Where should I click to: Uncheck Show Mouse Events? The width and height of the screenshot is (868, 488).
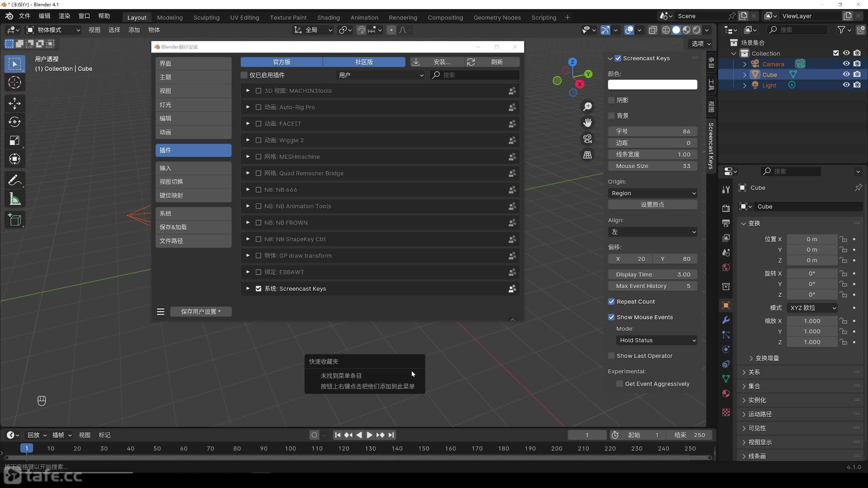(611, 317)
